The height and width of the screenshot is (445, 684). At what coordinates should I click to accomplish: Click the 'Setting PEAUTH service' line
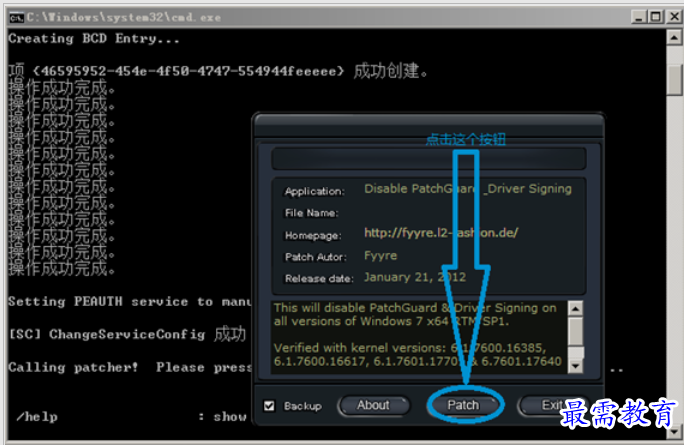(x=130, y=301)
